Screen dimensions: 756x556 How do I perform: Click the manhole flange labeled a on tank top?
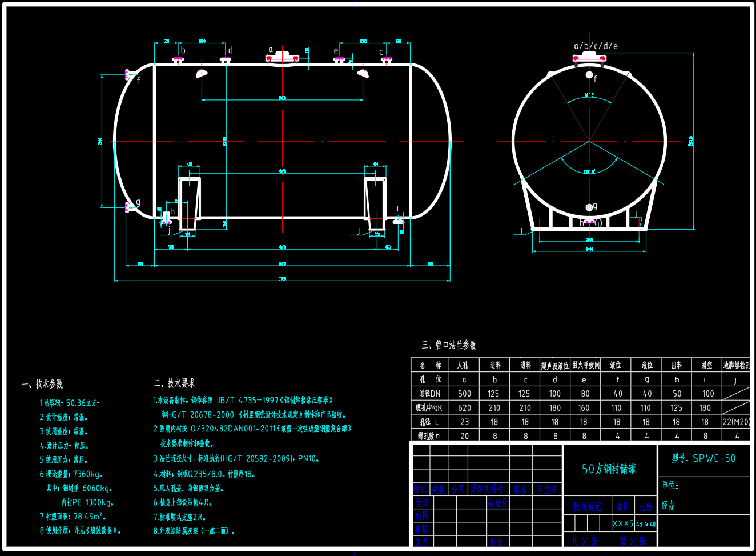click(282, 58)
